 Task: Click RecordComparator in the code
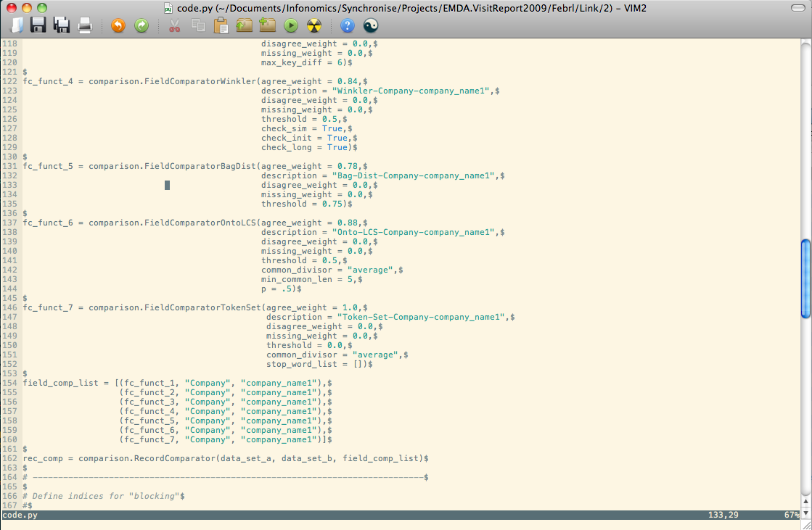pyautogui.click(x=175, y=458)
